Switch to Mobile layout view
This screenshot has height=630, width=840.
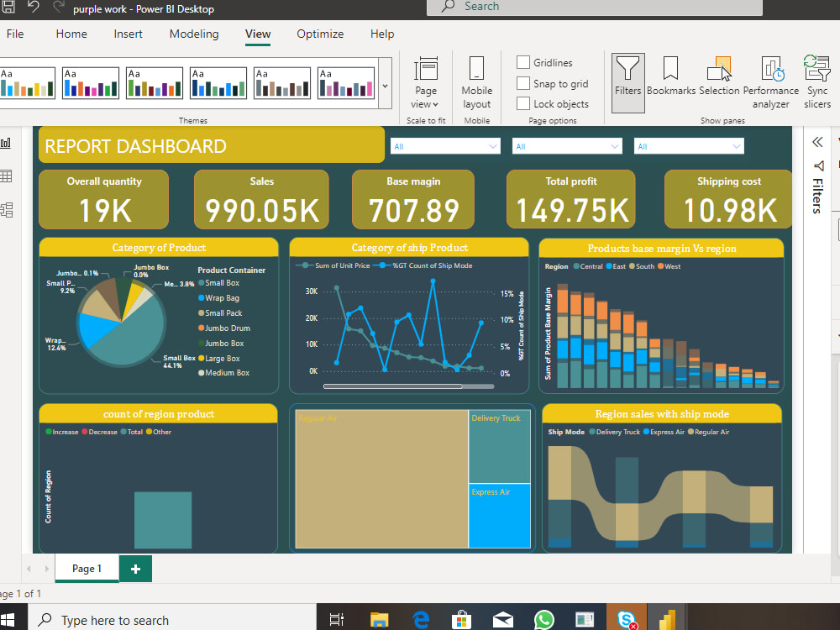pyautogui.click(x=476, y=80)
